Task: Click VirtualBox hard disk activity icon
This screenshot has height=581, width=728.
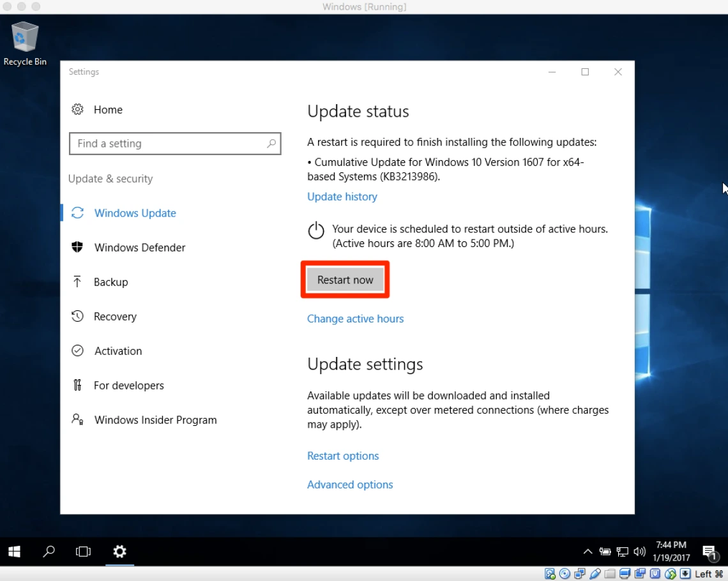Action: point(550,574)
